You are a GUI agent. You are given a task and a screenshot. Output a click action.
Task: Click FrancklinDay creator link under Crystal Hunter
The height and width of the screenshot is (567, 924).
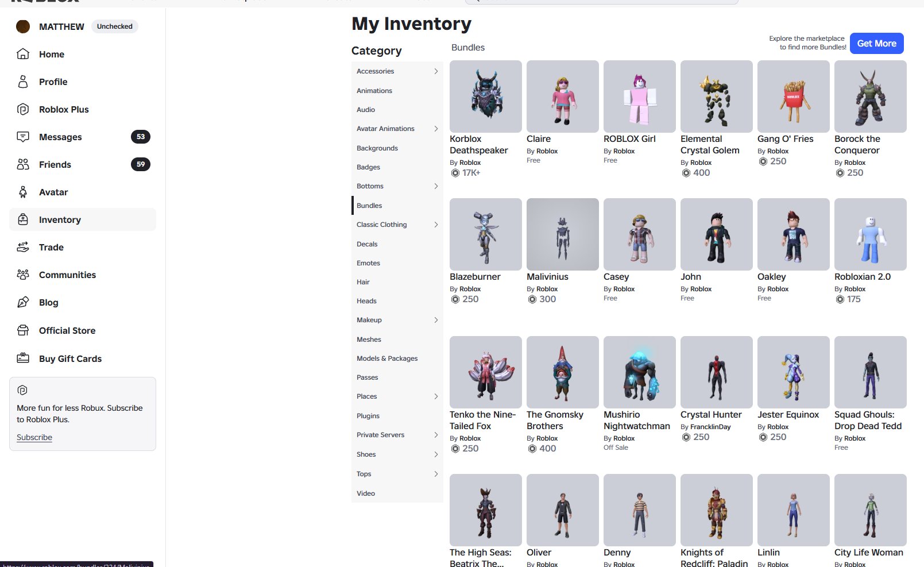point(710,427)
